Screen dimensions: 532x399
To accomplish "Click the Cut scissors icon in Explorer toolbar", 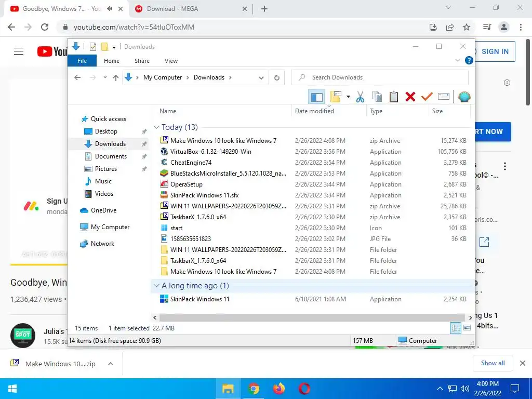I will [360, 97].
